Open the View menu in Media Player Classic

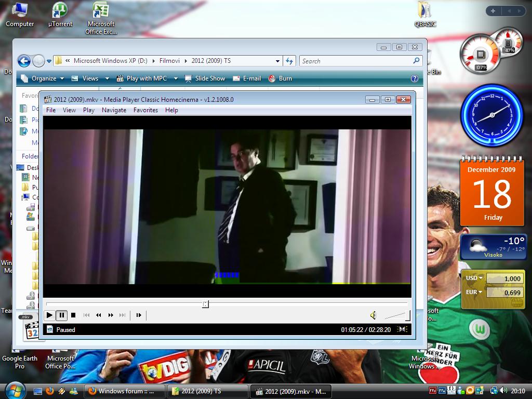pyautogui.click(x=69, y=110)
